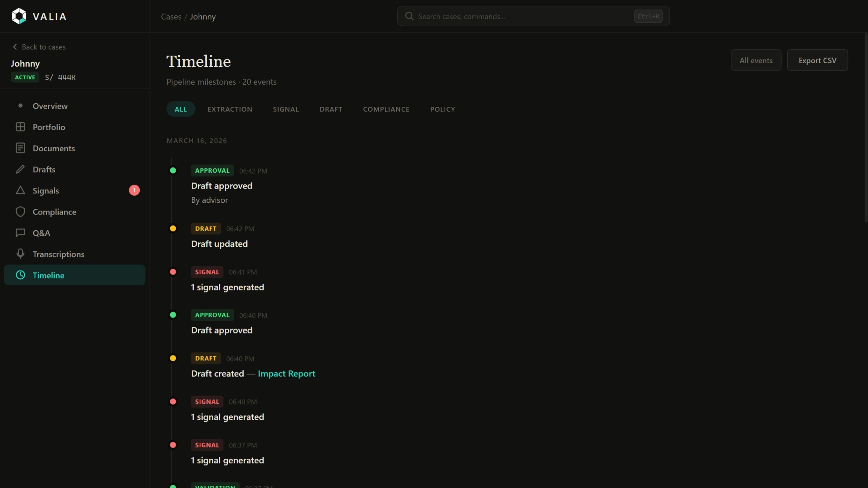Go back using the Back to cases chevron
Viewport: 868px width, 488px height.
point(15,47)
